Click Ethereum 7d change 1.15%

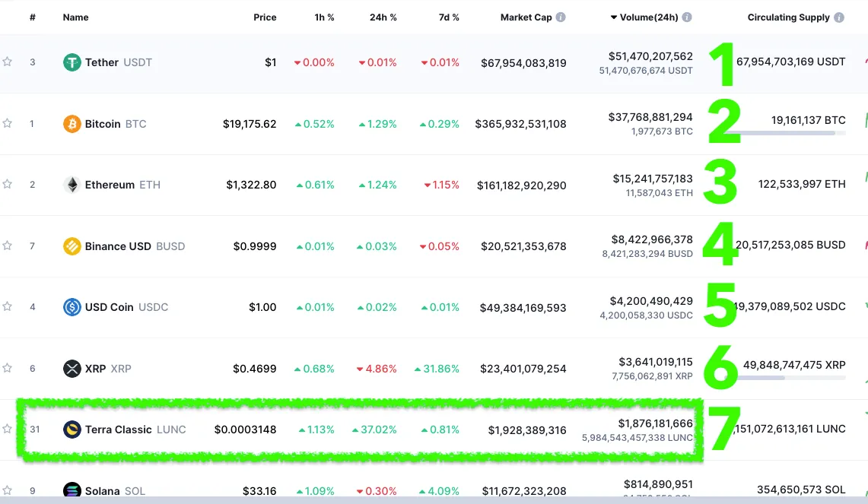click(x=442, y=185)
